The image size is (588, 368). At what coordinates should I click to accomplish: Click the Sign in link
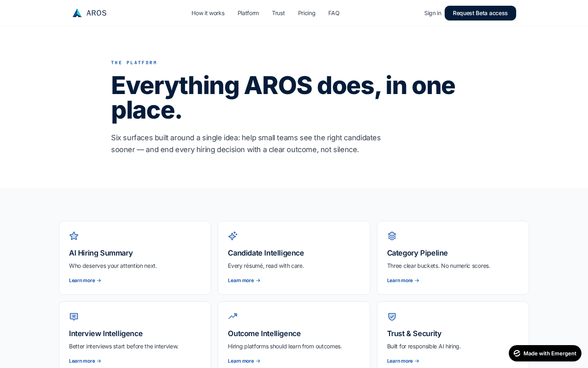(432, 13)
